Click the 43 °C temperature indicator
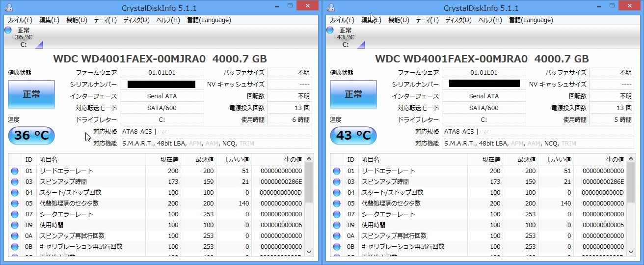Image resolution: width=644 pixels, height=265 pixels. [x=353, y=135]
